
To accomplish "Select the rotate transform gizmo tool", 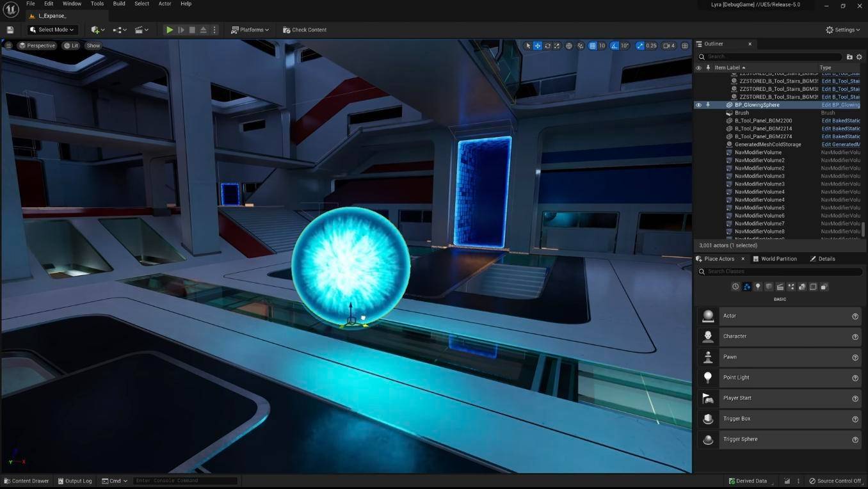I will coord(547,46).
